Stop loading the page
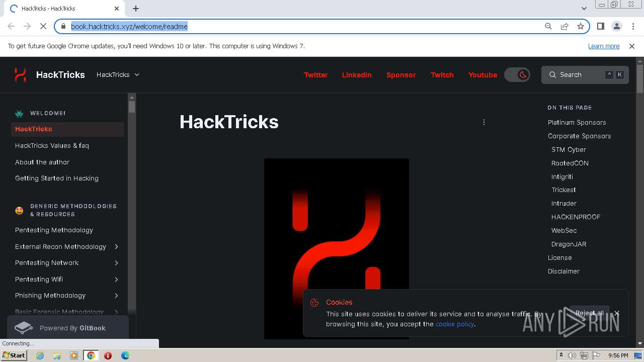The width and height of the screenshot is (644, 362). tap(43, 26)
